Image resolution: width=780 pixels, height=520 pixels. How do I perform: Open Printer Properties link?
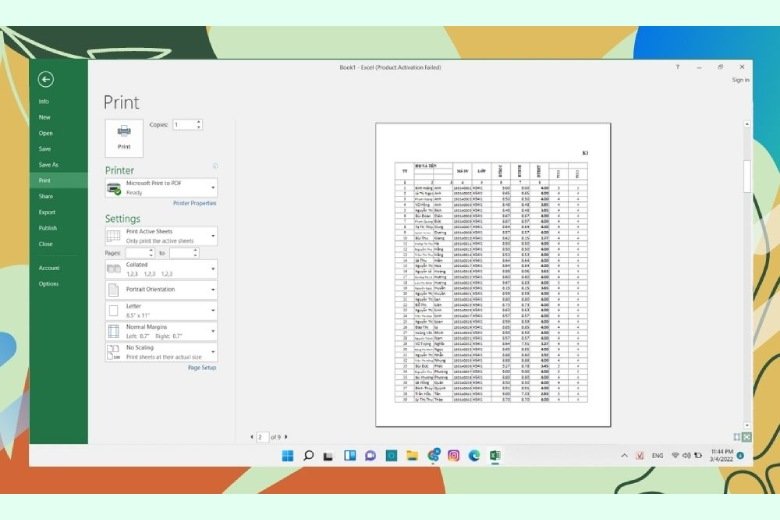pos(195,204)
